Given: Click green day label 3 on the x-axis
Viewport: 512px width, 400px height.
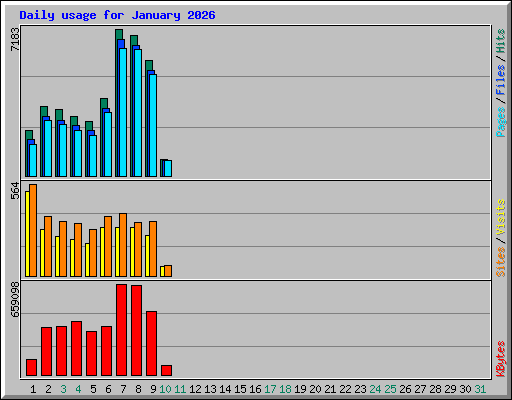Looking at the screenshot, I should (x=63, y=389).
